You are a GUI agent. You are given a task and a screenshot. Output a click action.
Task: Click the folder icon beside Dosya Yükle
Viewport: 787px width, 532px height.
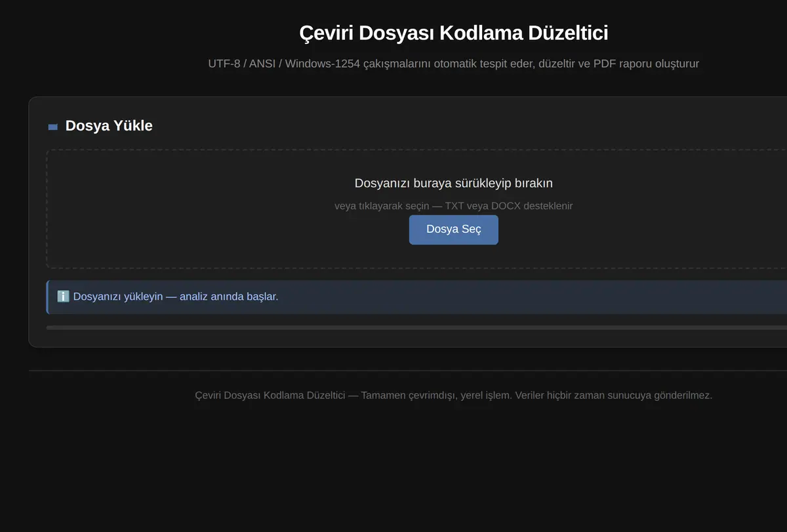click(x=53, y=127)
